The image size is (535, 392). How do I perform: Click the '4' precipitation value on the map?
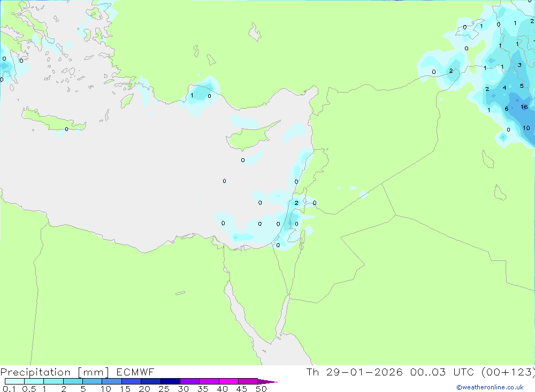505,88
